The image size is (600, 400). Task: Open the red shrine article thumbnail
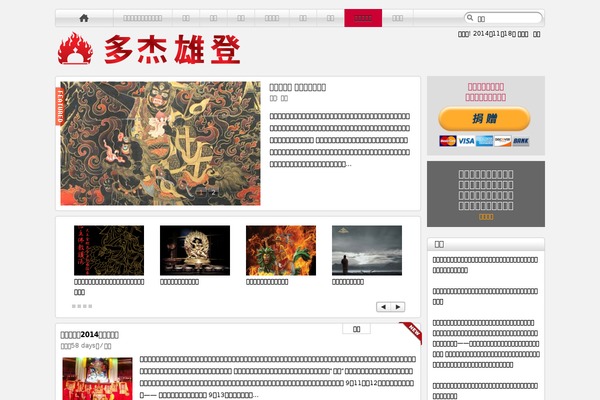pyautogui.click(x=98, y=379)
